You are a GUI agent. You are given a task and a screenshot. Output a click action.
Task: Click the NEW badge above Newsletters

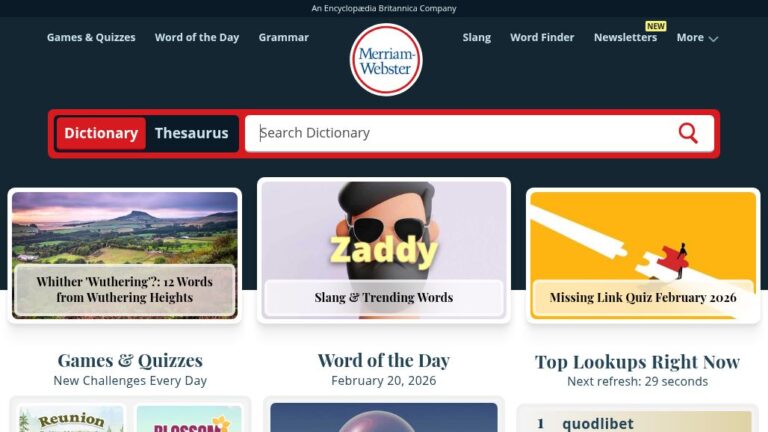(655, 26)
